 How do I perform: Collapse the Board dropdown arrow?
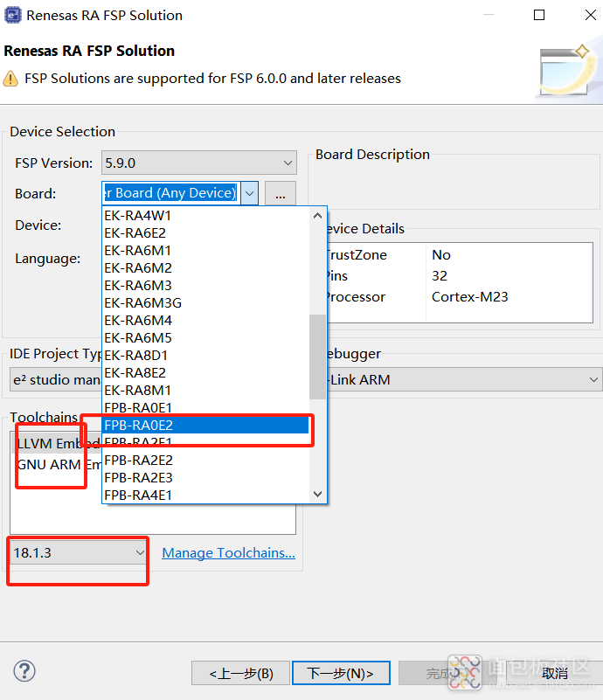click(249, 193)
